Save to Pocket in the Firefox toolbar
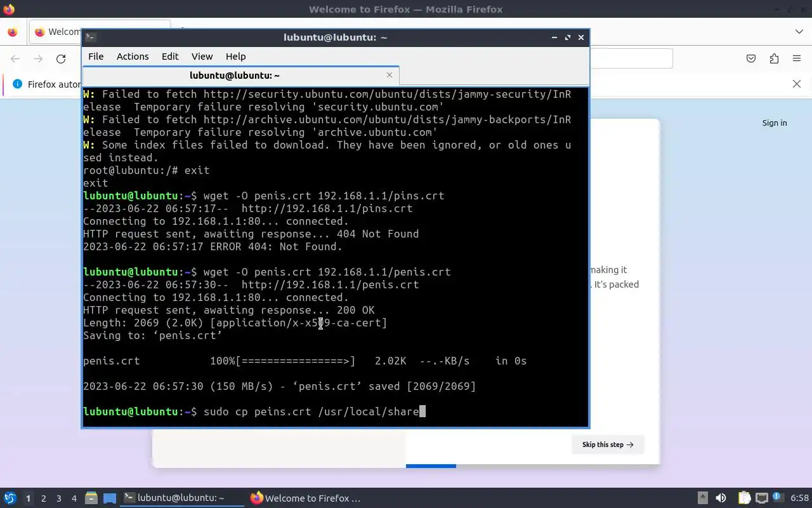812x508 pixels. point(751,58)
